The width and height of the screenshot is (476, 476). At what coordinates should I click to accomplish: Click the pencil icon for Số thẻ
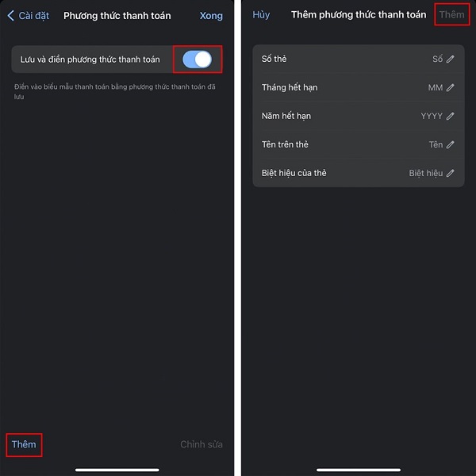tap(450, 59)
